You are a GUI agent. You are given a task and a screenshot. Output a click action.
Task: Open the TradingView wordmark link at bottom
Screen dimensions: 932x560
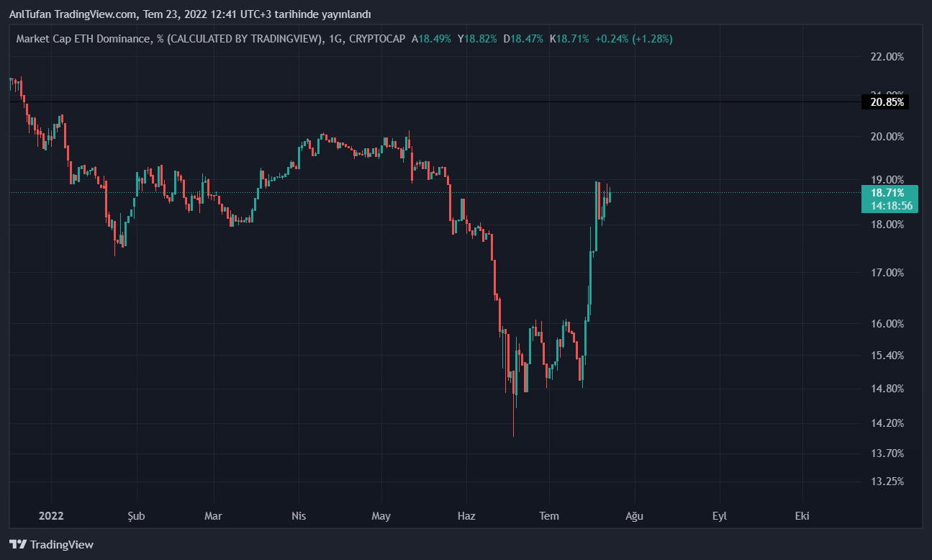[62, 545]
